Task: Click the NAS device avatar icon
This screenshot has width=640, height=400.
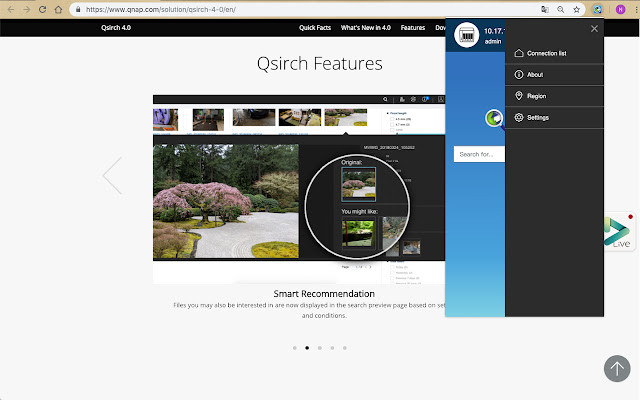Action: coord(465,36)
